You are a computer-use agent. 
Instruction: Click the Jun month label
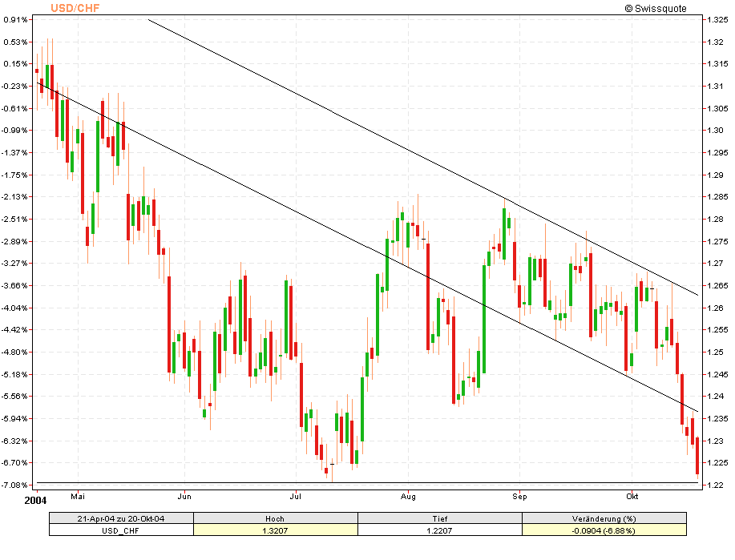click(x=184, y=496)
